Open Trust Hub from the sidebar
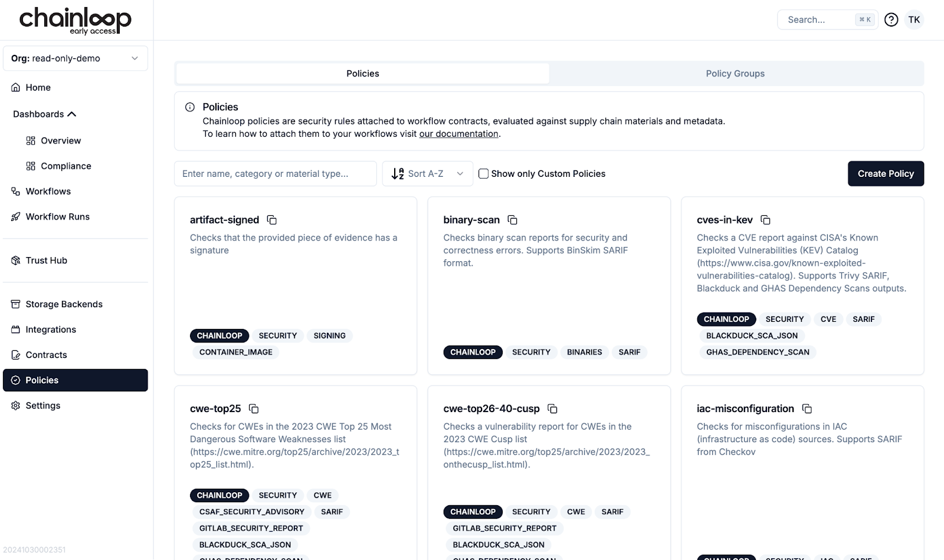Image resolution: width=944 pixels, height=560 pixels. point(46,260)
